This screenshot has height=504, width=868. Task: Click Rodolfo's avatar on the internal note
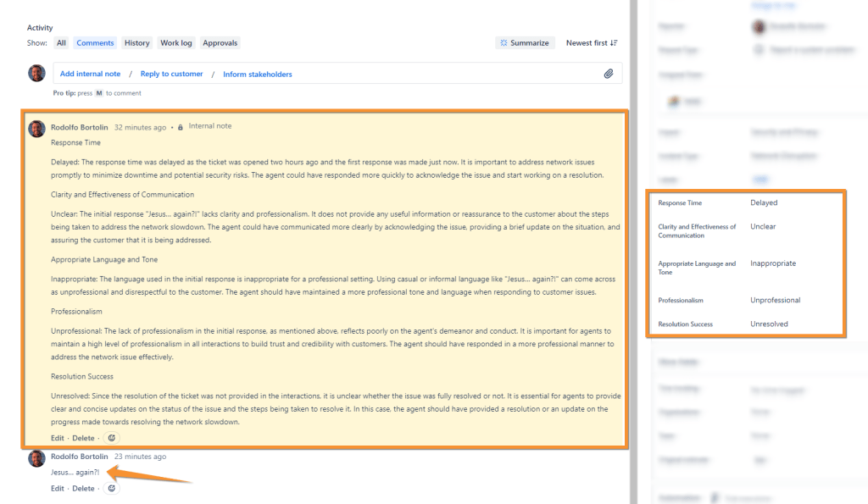pos(36,129)
